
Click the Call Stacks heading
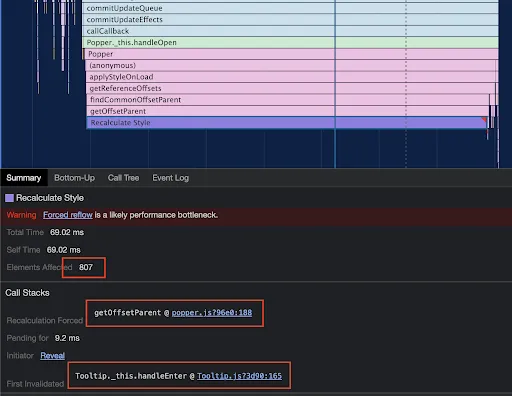[27, 293]
